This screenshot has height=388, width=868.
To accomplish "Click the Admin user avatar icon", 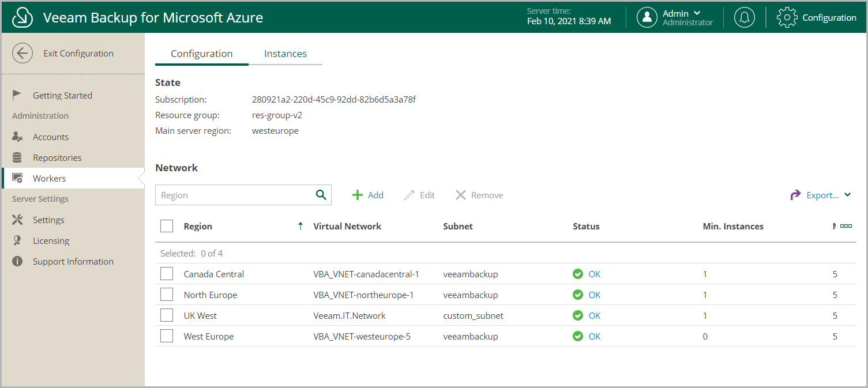I will point(647,17).
